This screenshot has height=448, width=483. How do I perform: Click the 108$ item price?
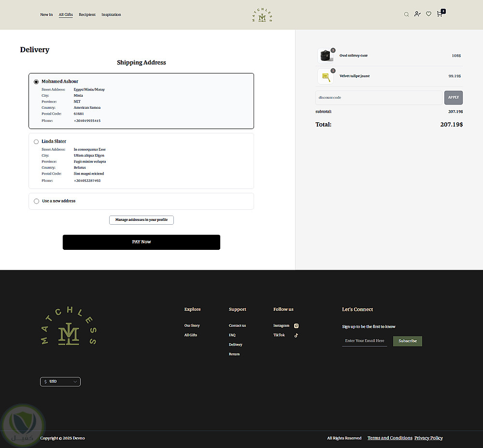[x=456, y=56]
